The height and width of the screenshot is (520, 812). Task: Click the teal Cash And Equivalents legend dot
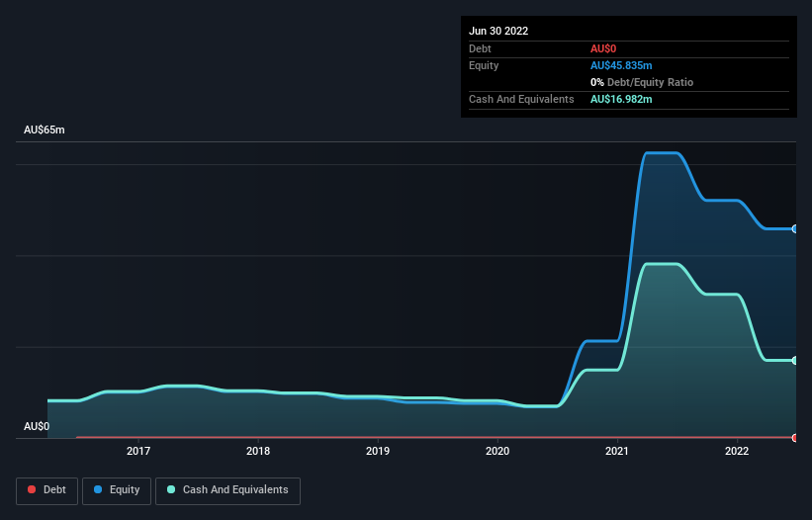[x=171, y=489]
